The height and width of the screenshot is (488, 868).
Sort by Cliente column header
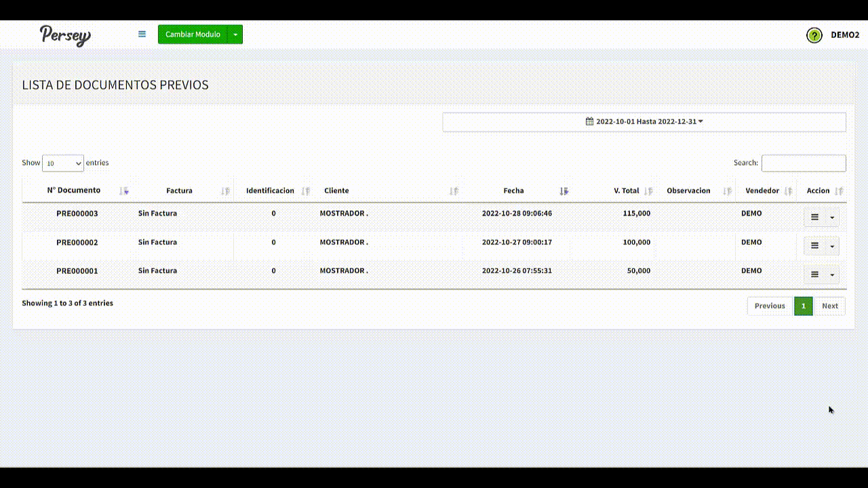point(336,191)
